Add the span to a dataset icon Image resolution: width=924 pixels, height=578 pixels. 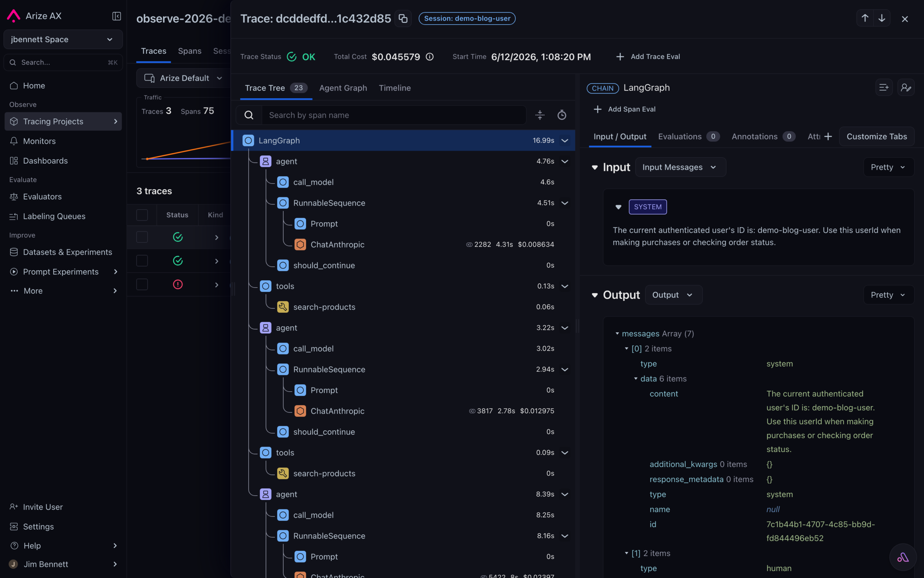coord(884,87)
